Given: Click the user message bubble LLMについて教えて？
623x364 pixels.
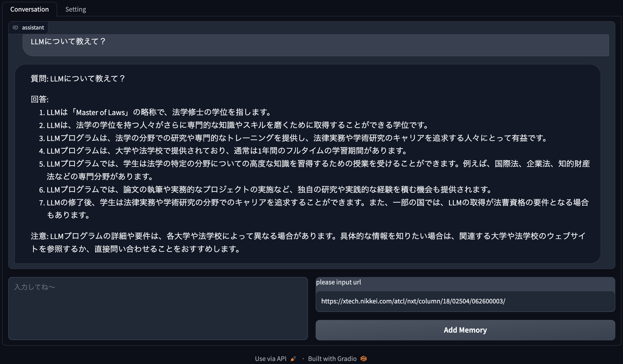Looking at the screenshot, I should tap(68, 42).
